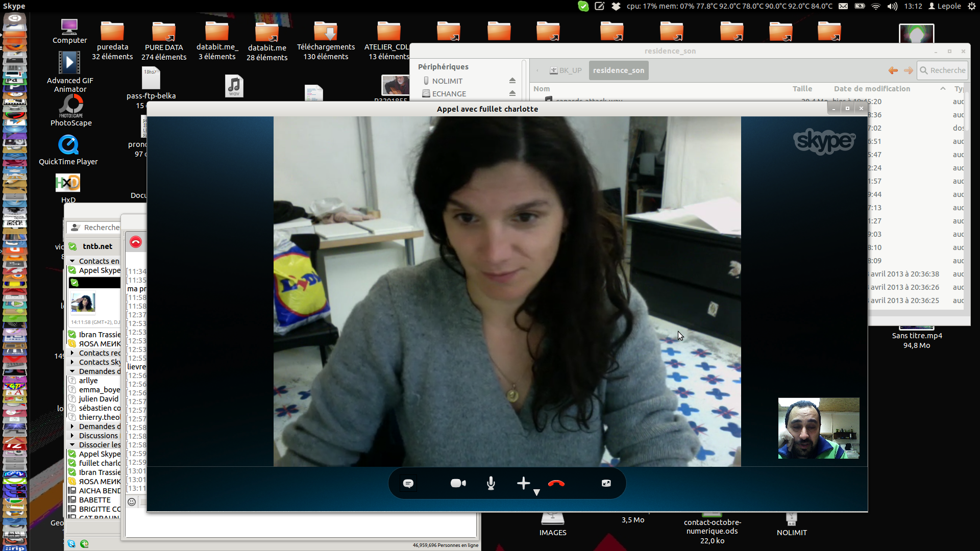Collapse the 'Contacts en' group
The width and height of the screenshot is (980, 551).
tap(72, 261)
